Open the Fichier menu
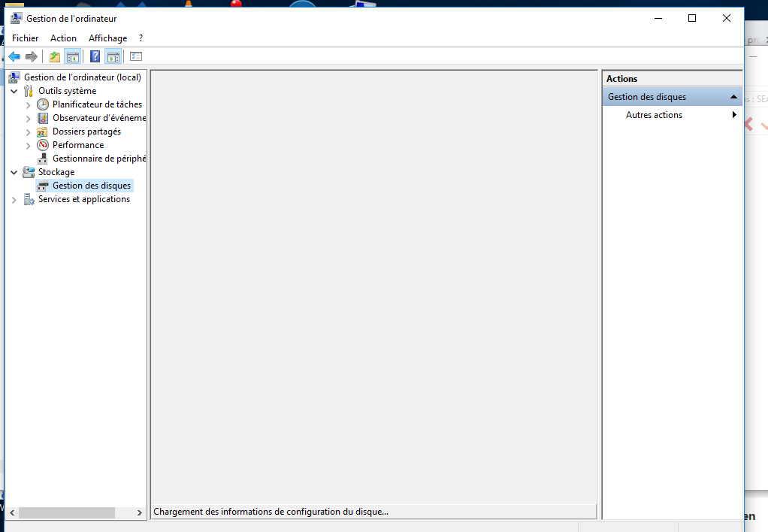 26,38
